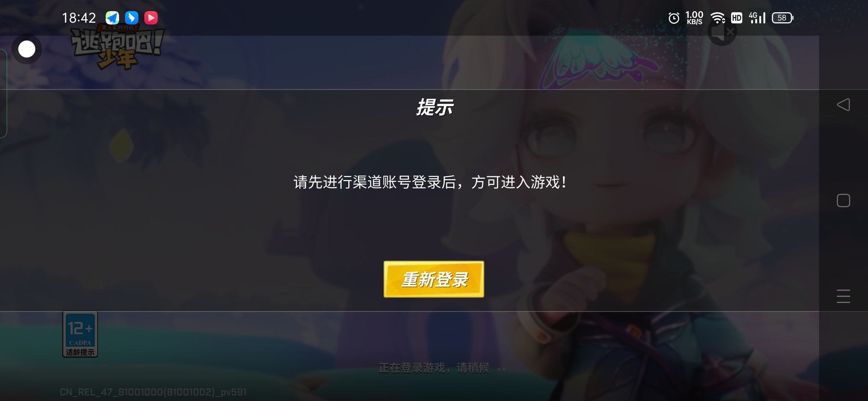Open the Telegram notification icon
Viewport: 868px width, 401px height.
click(112, 18)
